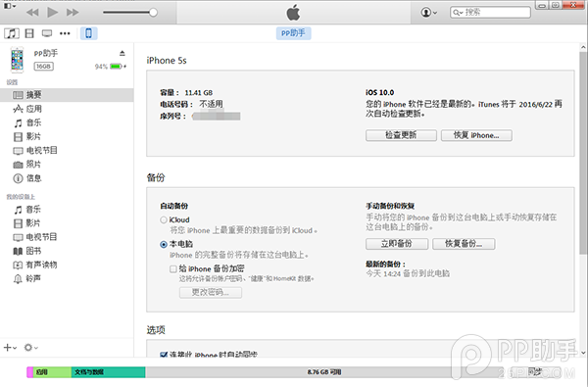Image resolution: width=588 pixels, height=387 pixels.
Task: Click the vertical scrollbar thumb
Action: 583,154
